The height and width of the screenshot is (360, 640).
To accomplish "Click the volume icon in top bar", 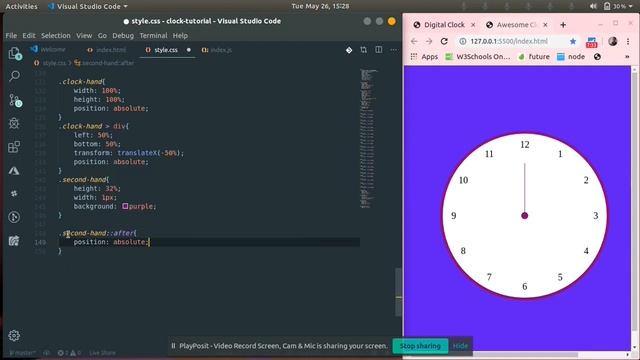I will pos(593,6).
